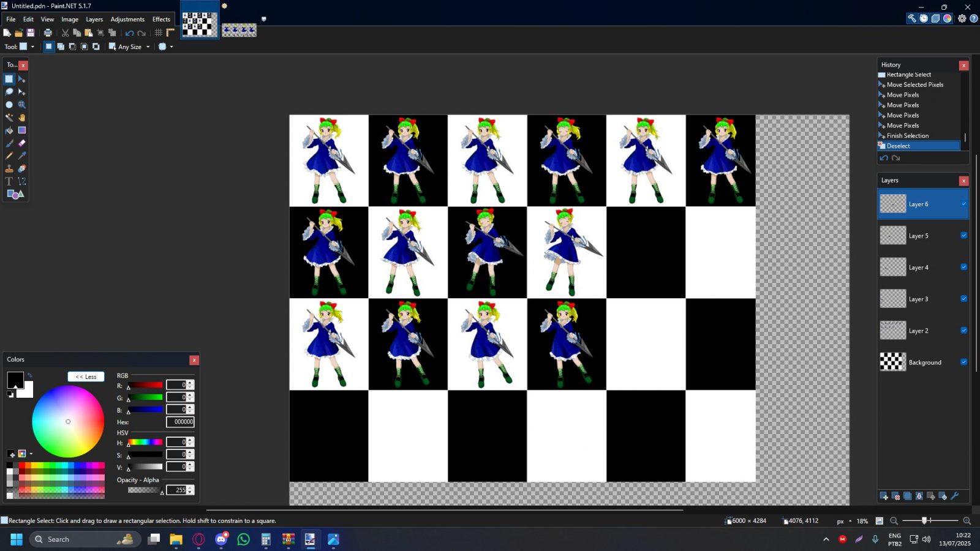This screenshot has width=980, height=551.
Task: Click the Less button in Colors
Action: pos(86,377)
